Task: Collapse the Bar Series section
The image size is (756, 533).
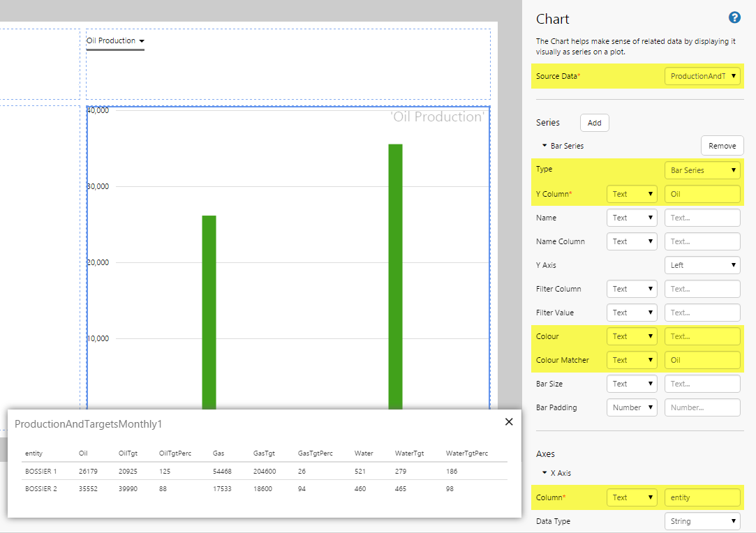Action: [x=544, y=147]
